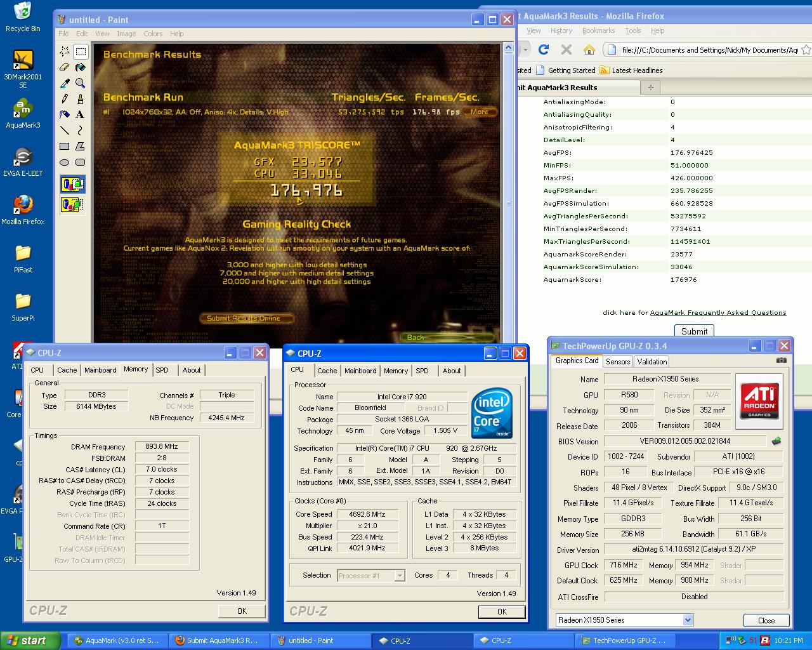
Task: Open the Colors menu in Paint
Action: click(153, 34)
